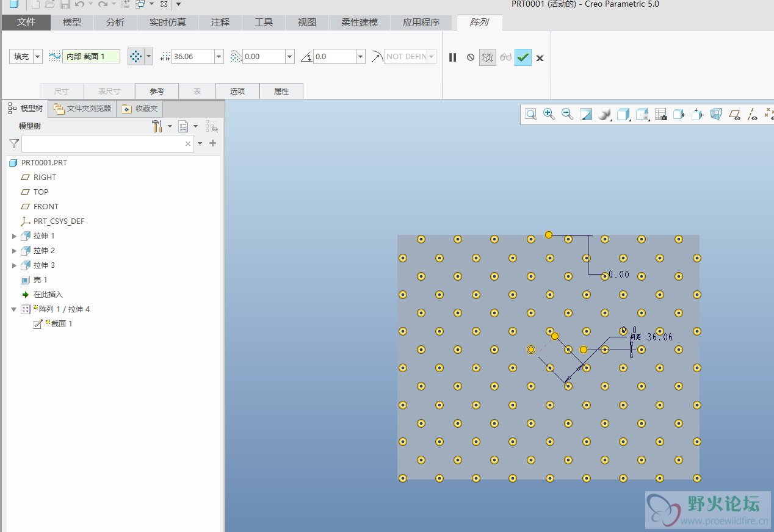This screenshot has width=774, height=532.
Task: Click the 0.0 rotation angle field
Action: 335,57
